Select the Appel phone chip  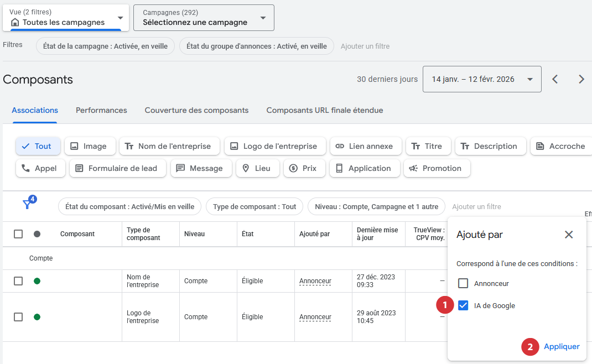pyautogui.click(x=40, y=168)
